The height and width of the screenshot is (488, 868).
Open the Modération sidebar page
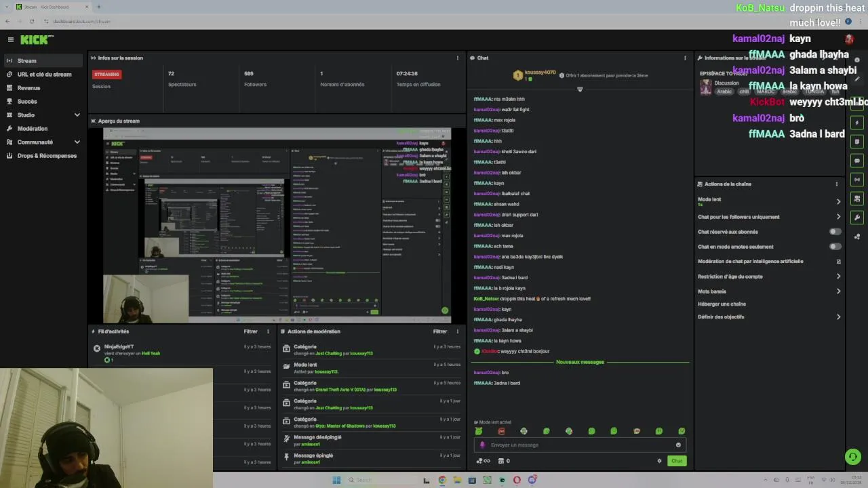pyautogui.click(x=43, y=129)
